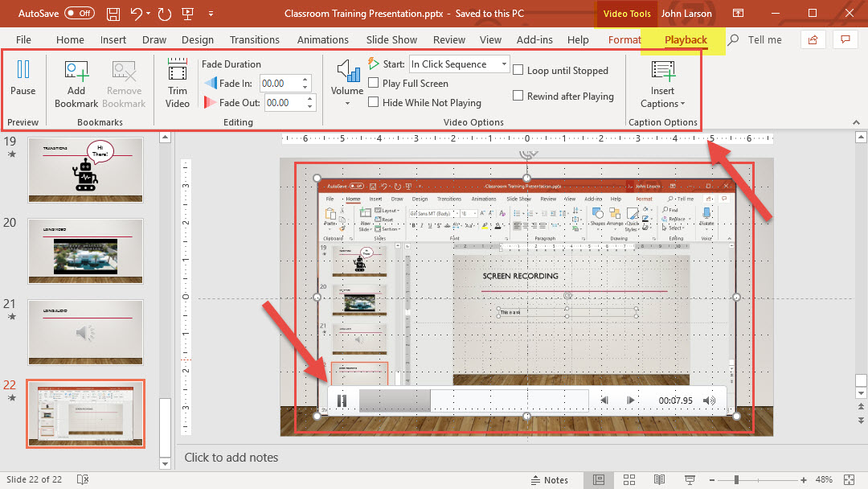Open the Start dropdown showing In Click Sequence

coord(459,64)
